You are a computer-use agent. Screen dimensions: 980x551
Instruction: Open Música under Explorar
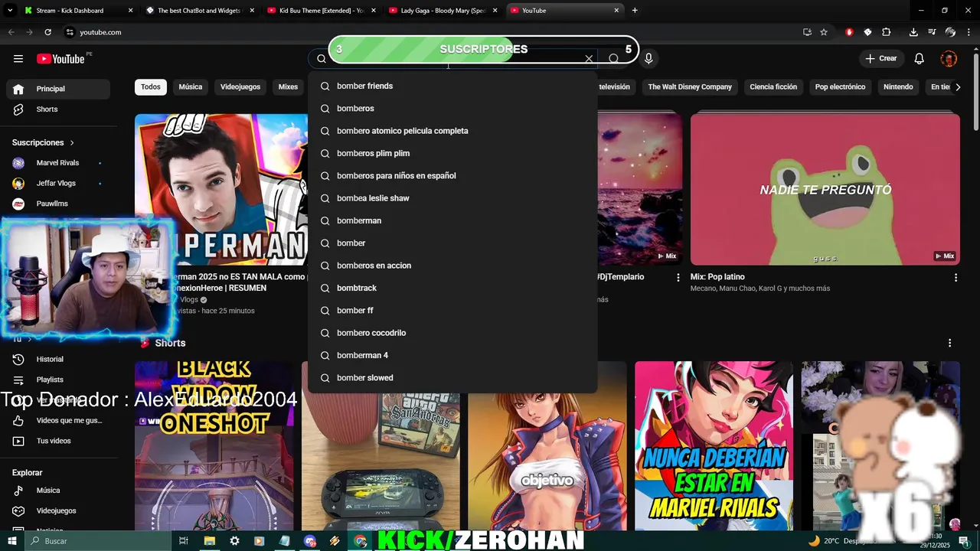(58, 491)
